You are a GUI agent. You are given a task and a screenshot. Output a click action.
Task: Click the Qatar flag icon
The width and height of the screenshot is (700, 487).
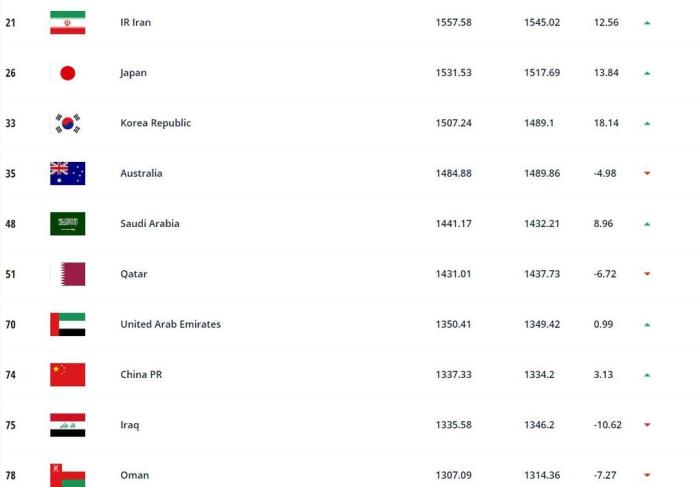(x=67, y=274)
